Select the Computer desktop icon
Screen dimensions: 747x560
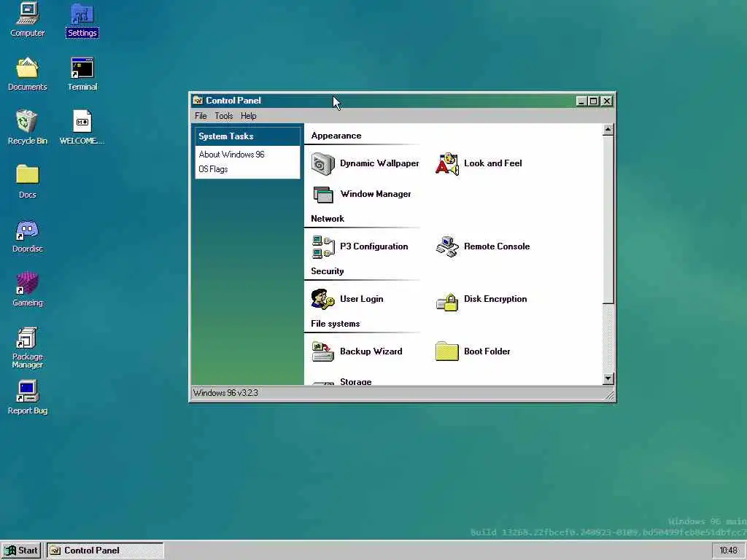pyautogui.click(x=27, y=20)
